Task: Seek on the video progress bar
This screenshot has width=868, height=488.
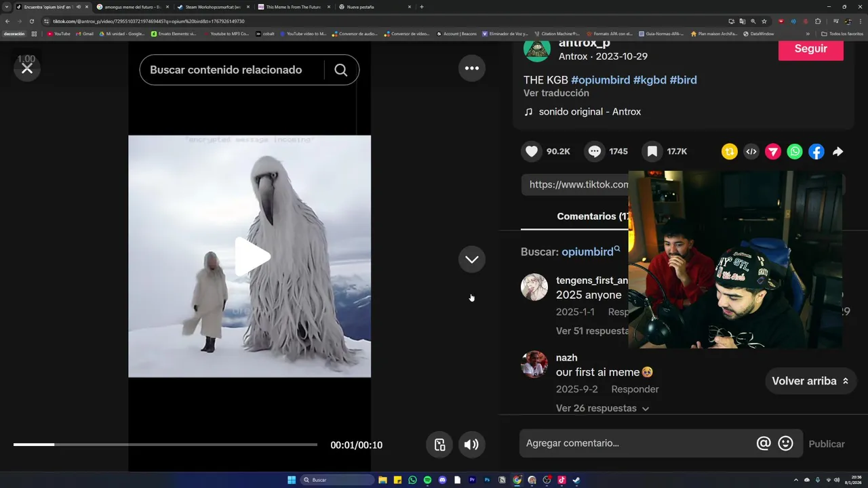Action: click(165, 445)
